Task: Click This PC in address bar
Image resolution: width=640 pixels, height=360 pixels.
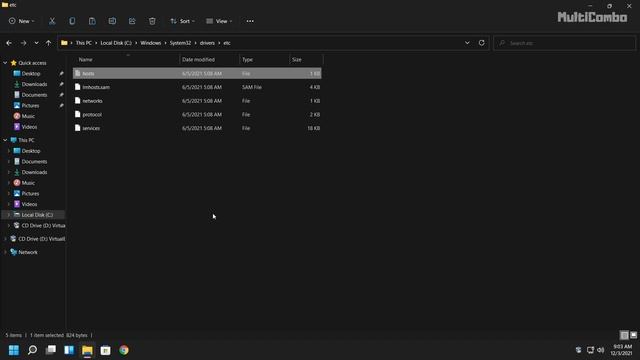Action: pyautogui.click(x=84, y=43)
